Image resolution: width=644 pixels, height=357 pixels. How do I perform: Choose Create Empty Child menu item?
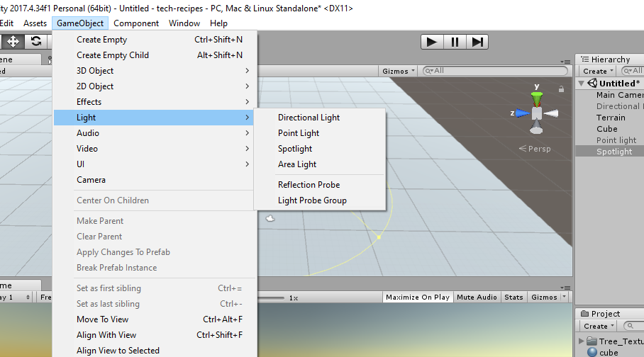pos(155,55)
